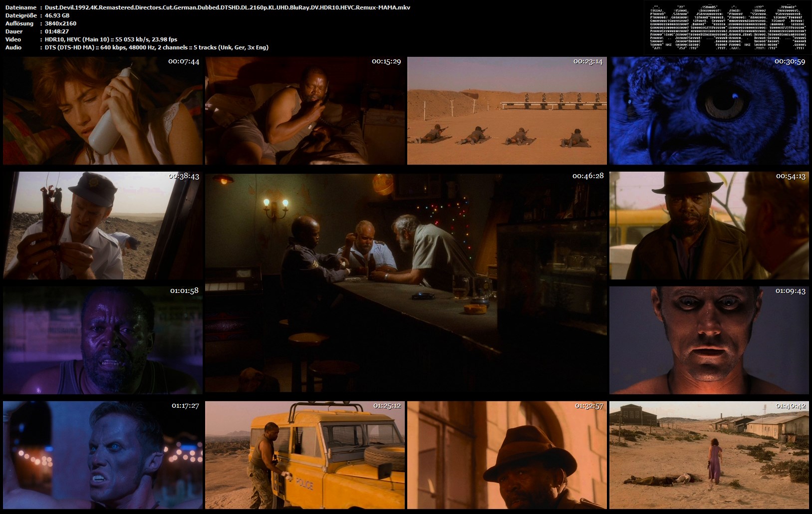This screenshot has height=514, width=812.
Task: Click the Dust.Devil mkv filename text
Action: [227, 7]
